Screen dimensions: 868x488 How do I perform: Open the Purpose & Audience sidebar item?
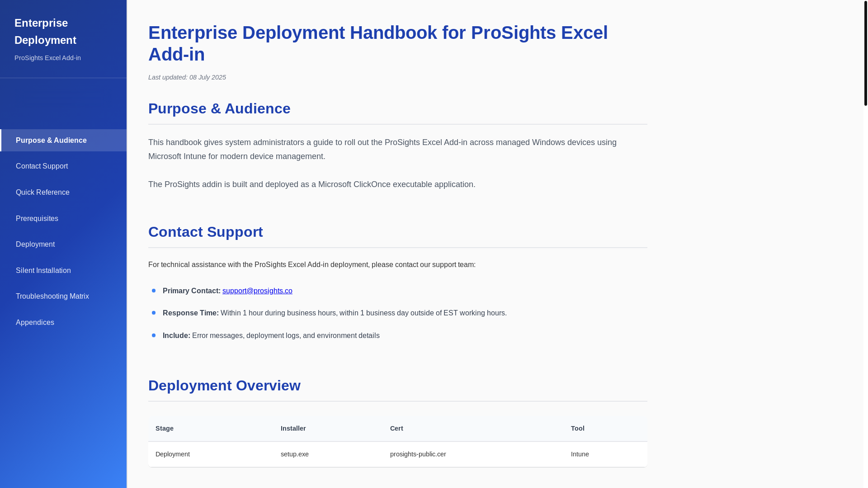coord(63,141)
